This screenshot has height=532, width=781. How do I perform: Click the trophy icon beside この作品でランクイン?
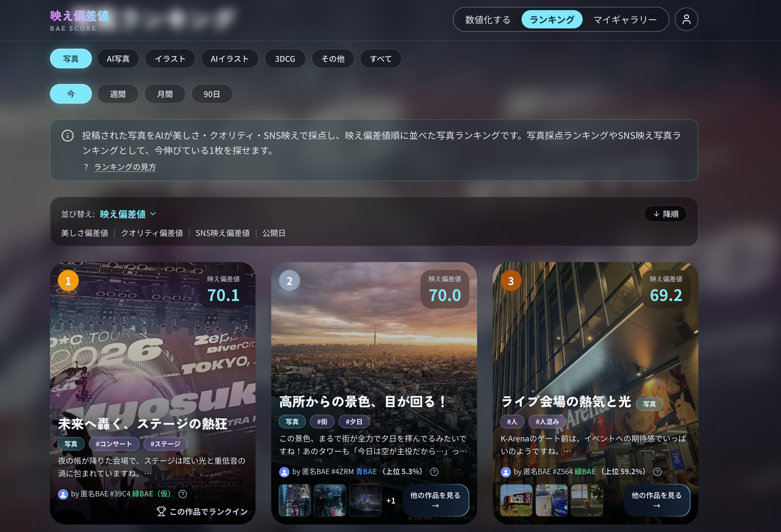click(x=161, y=511)
